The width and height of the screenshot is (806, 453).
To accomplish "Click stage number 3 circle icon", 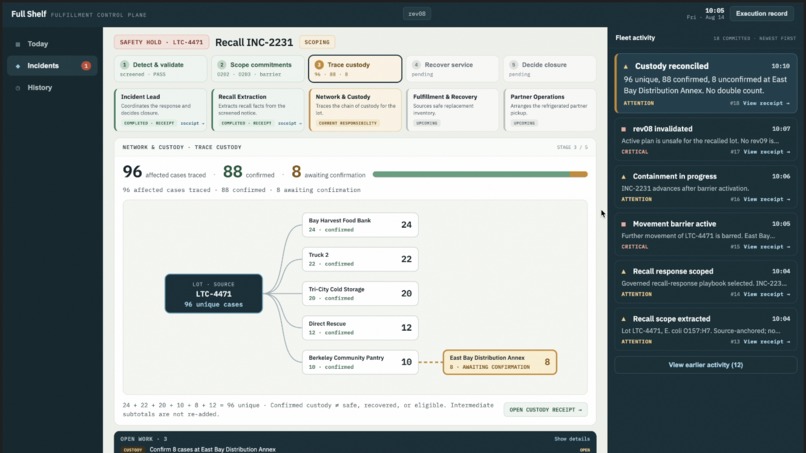I will [x=319, y=65].
